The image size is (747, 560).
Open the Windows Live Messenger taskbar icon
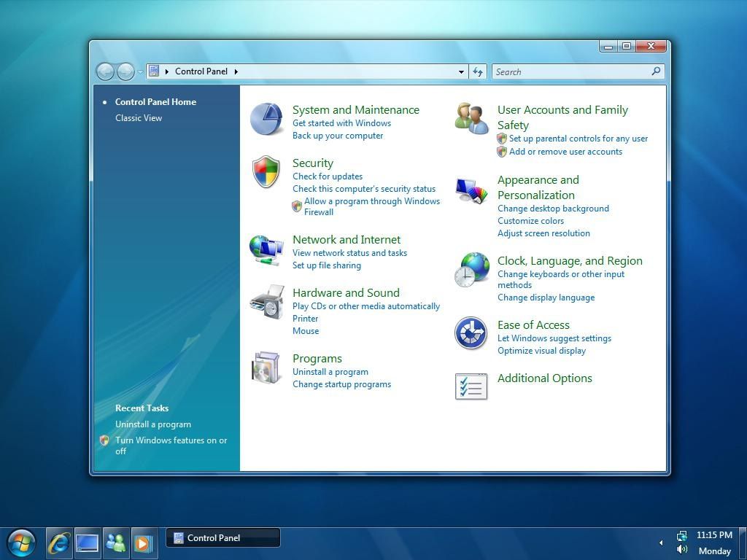coord(116,542)
